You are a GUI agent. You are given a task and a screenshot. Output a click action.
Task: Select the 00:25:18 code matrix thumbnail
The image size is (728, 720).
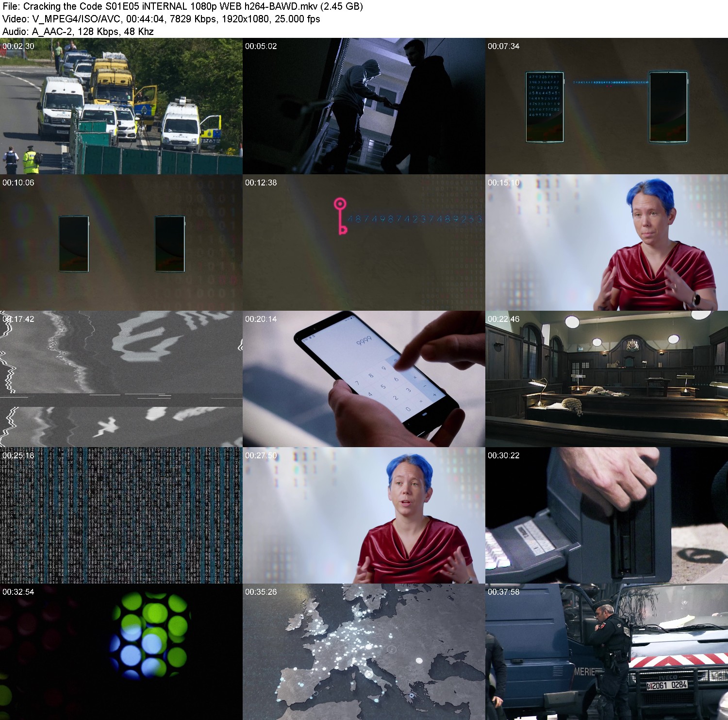pos(121,516)
